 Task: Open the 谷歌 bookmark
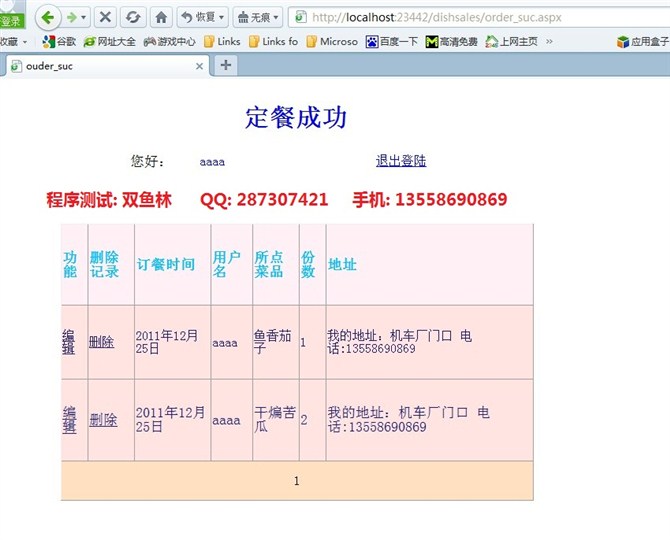coord(59,42)
